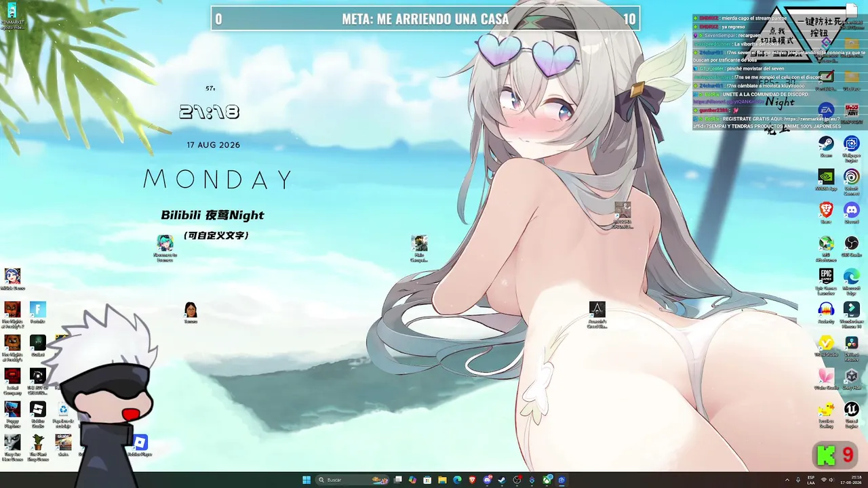Launch the Halo desktop shortcut

pos(420,249)
